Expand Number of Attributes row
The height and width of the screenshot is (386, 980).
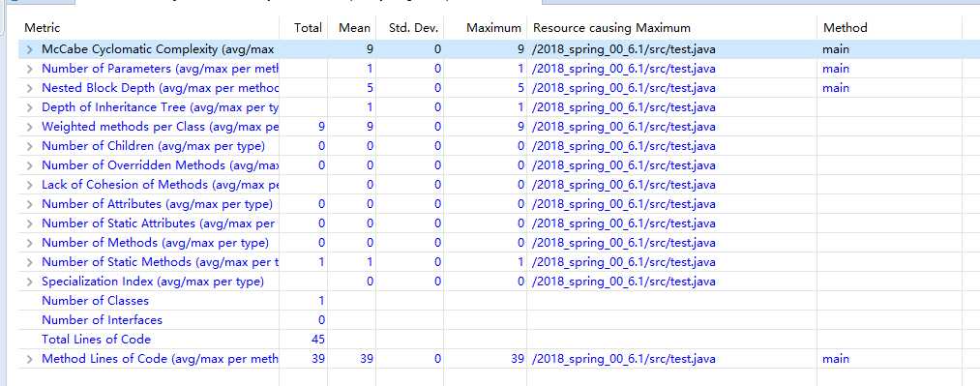click(x=29, y=204)
